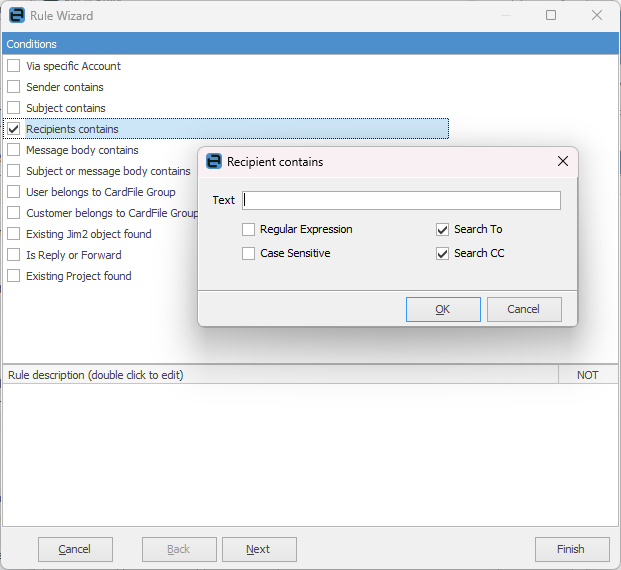The width and height of the screenshot is (621, 570).
Task: Confirm the dialog with OK
Action: pyautogui.click(x=443, y=309)
